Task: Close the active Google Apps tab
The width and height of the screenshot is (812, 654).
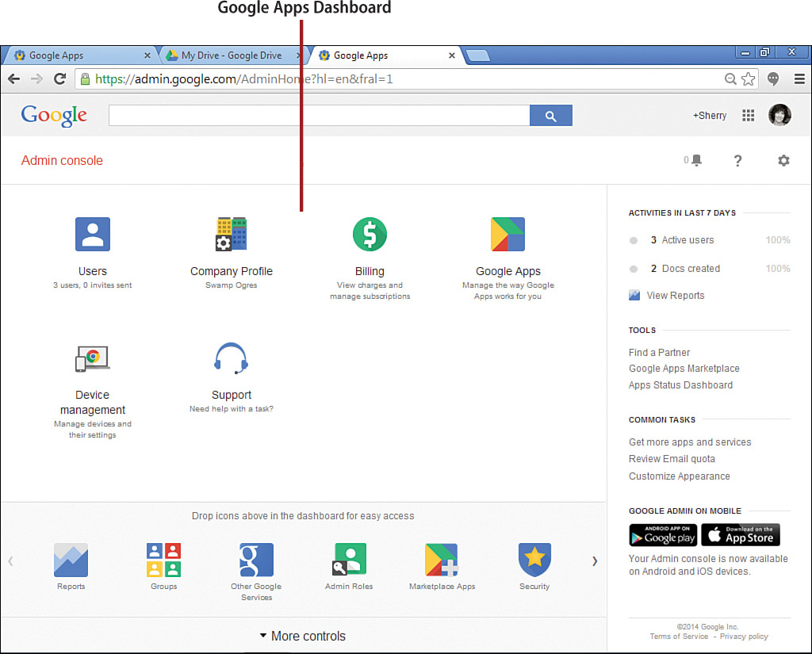Action: point(451,55)
